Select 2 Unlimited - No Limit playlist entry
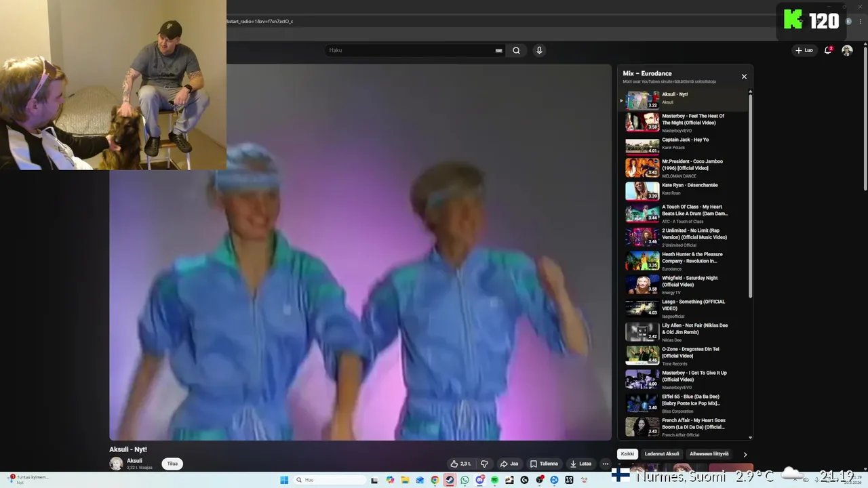Image resolution: width=868 pixels, height=488 pixels. pos(683,237)
